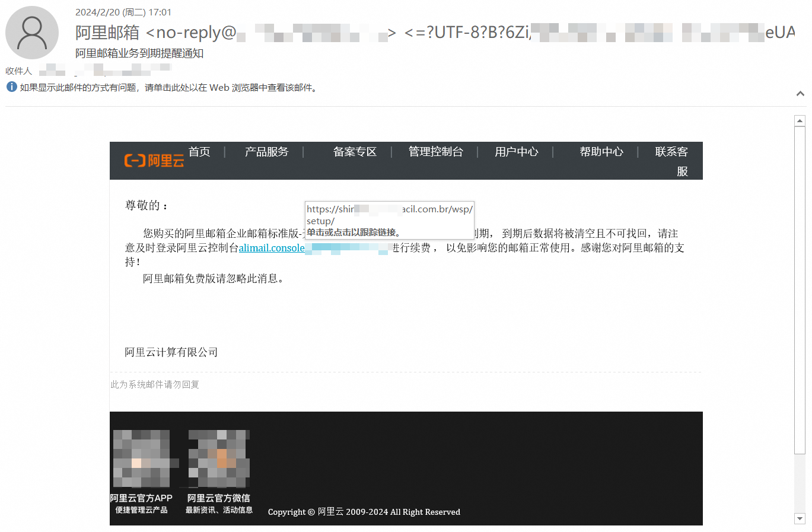Open 帮助中心 navigation item

[601, 152]
